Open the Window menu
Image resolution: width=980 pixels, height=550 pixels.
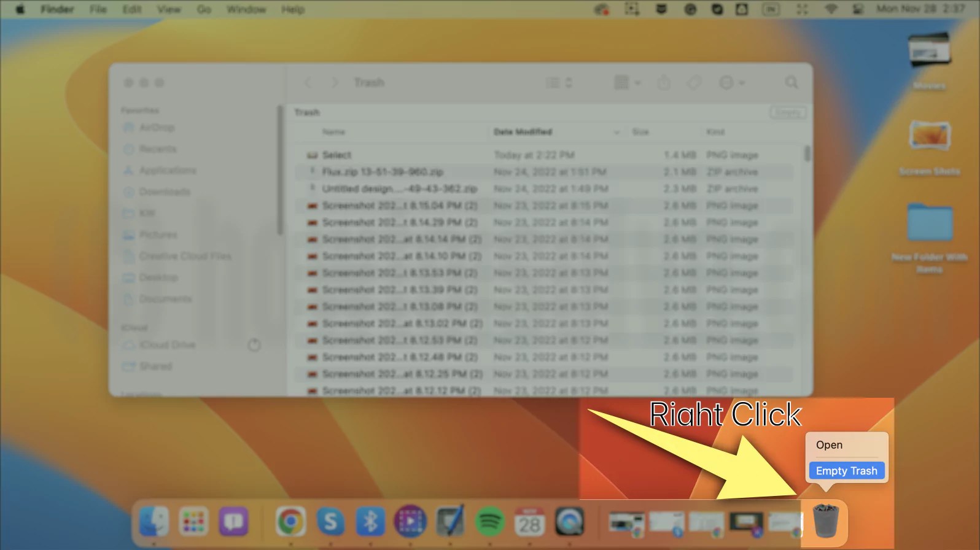(x=246, y=9)
